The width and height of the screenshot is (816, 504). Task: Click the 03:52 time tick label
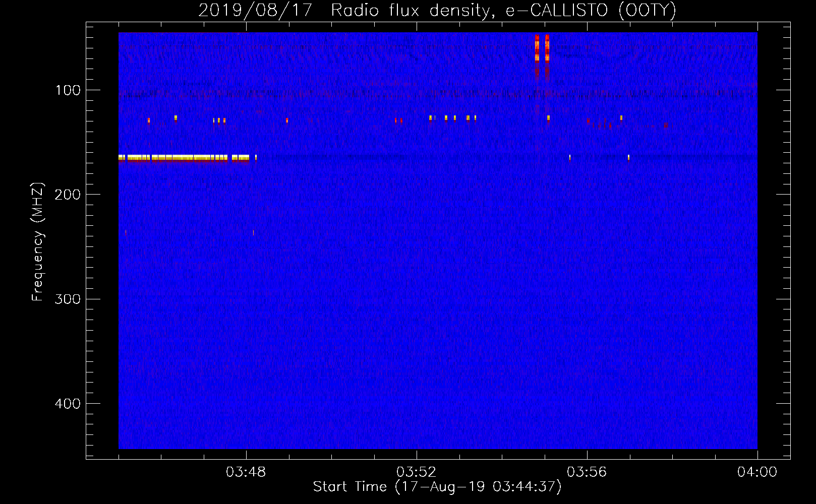point(417,472)
